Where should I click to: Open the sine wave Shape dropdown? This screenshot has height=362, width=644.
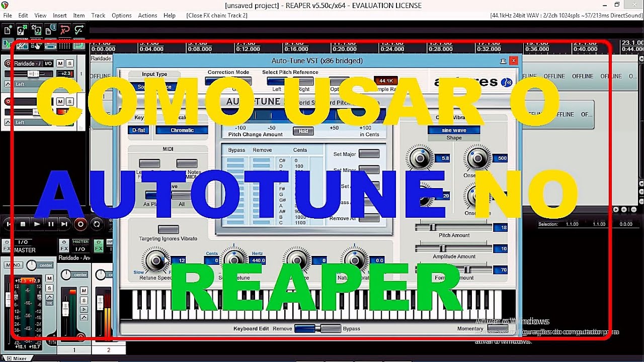[x=454, y=130]
